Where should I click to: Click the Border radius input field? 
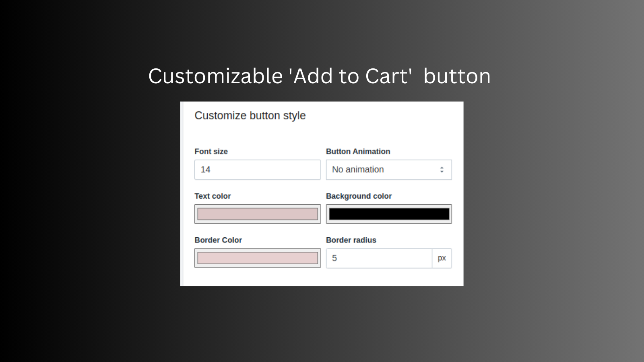click(x=379, y=258)
